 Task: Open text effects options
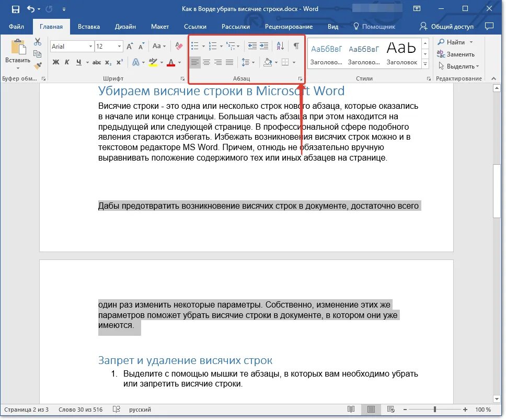tap(136, 62)
